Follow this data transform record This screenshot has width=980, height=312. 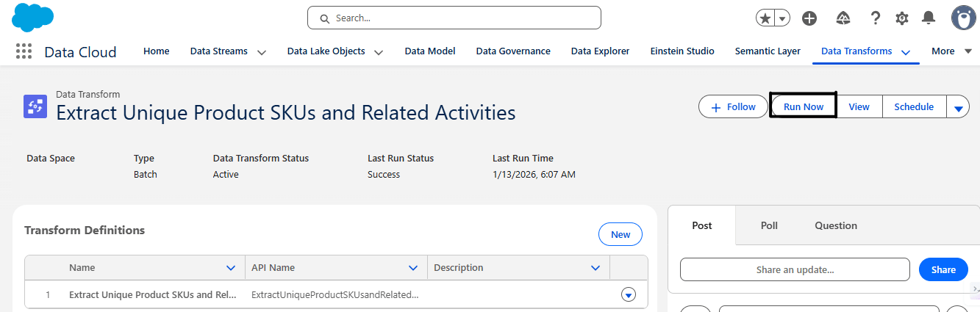[x=733, y=107]
